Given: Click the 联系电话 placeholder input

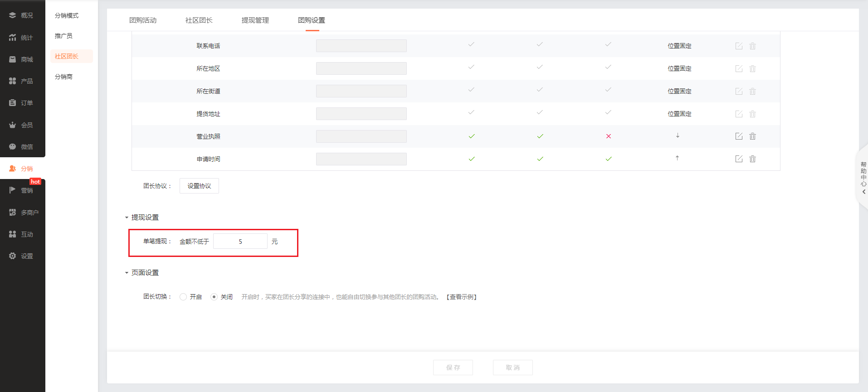Looking at the screenshot, I should (361, 46).
